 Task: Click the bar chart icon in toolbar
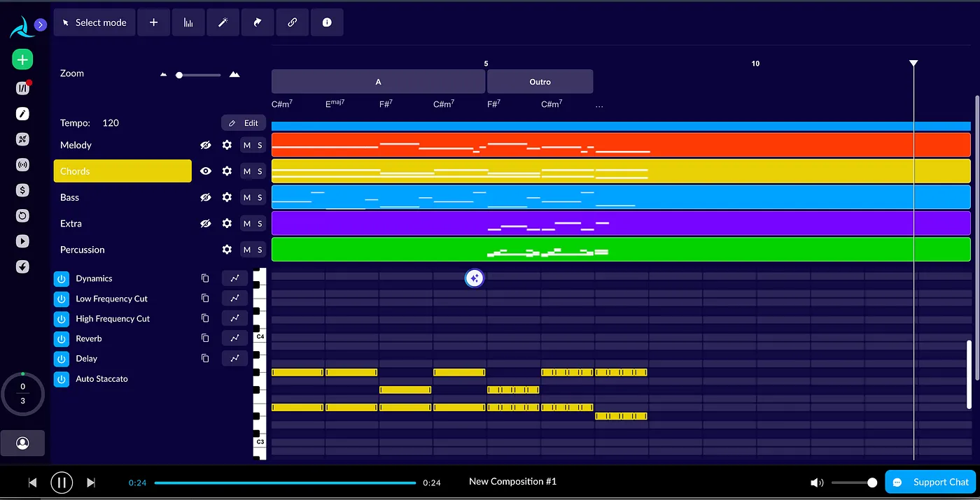[188, 22]
